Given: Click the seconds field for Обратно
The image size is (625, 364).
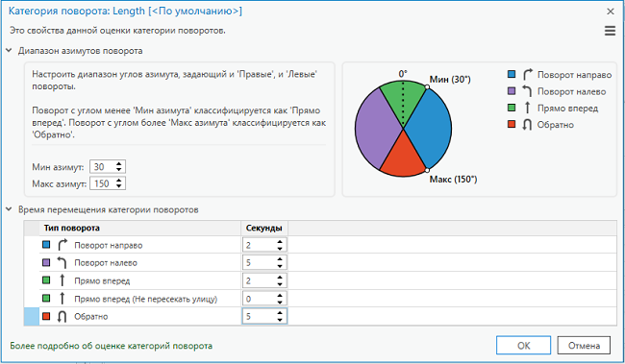Looking at the screenshot, I should point(264,316).
